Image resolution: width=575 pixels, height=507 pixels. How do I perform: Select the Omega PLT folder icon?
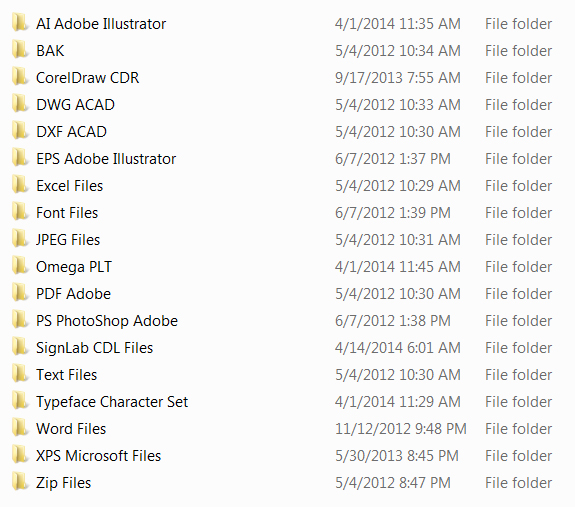(20, 266)
